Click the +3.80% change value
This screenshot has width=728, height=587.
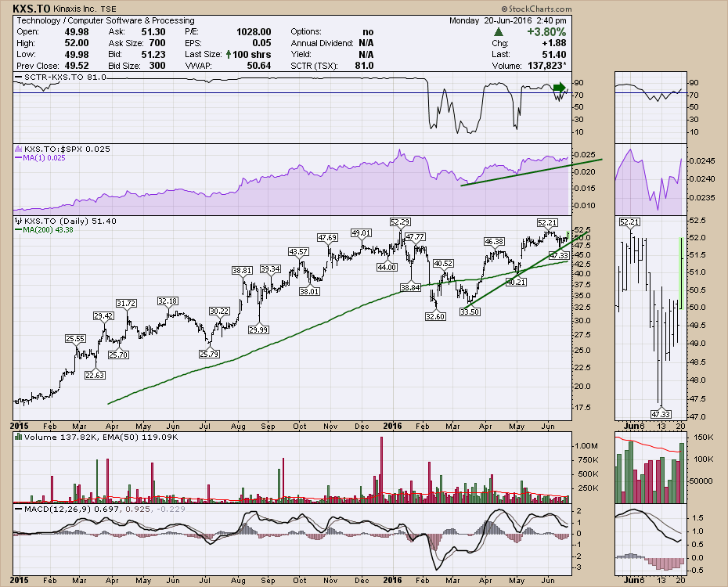click(546, 32)
